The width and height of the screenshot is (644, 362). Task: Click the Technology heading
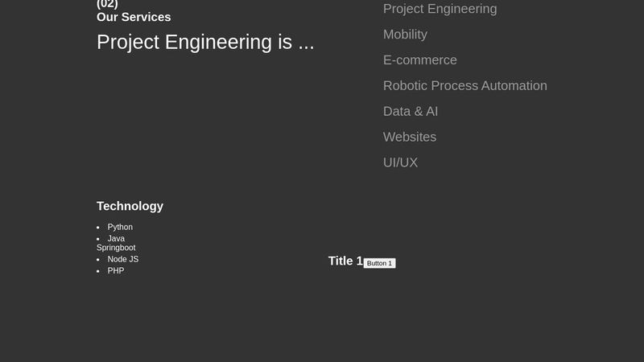(x=130, y=206)
